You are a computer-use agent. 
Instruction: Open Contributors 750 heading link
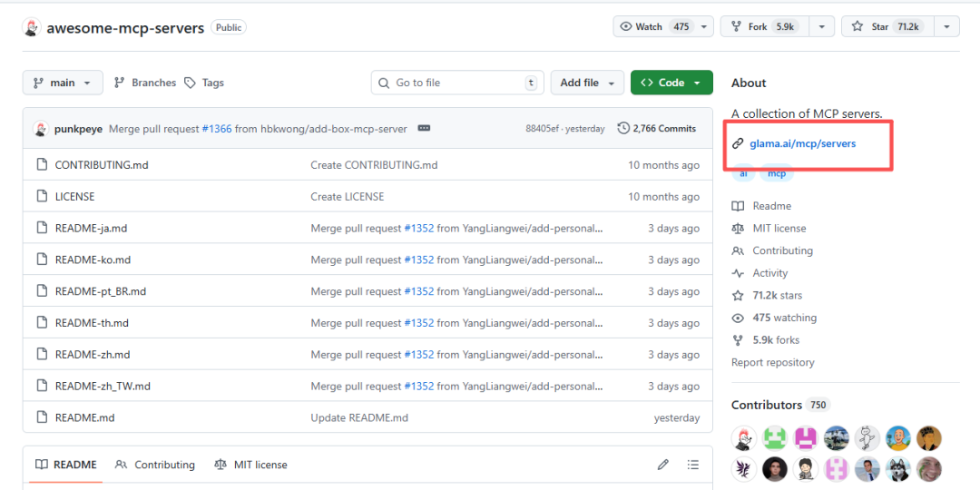point(780,405)
